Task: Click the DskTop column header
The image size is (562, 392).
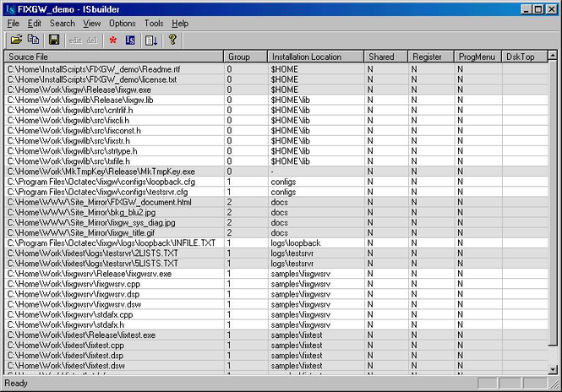Action: [524, 57]
